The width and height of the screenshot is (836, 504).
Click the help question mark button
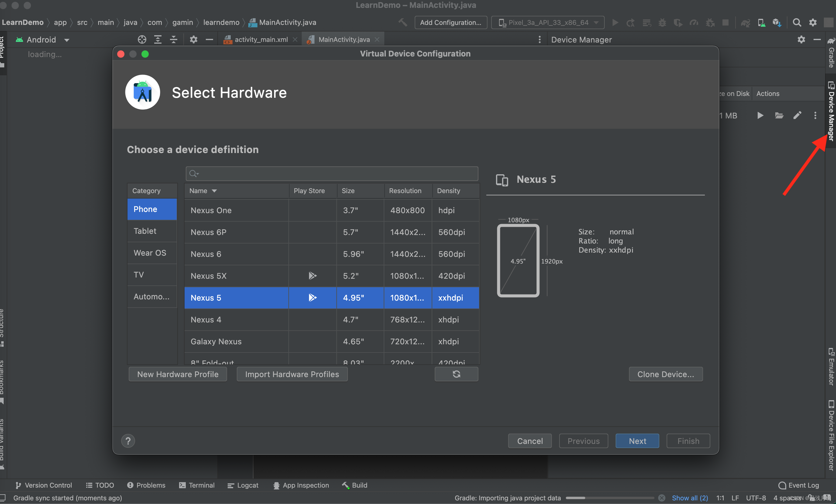[x=128, y=441]
